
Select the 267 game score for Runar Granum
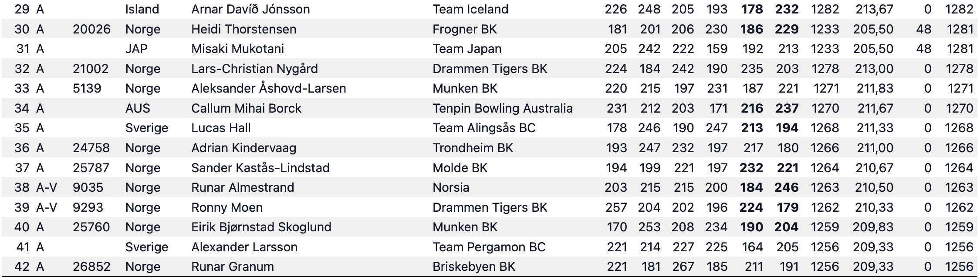[x=683, y=267]
